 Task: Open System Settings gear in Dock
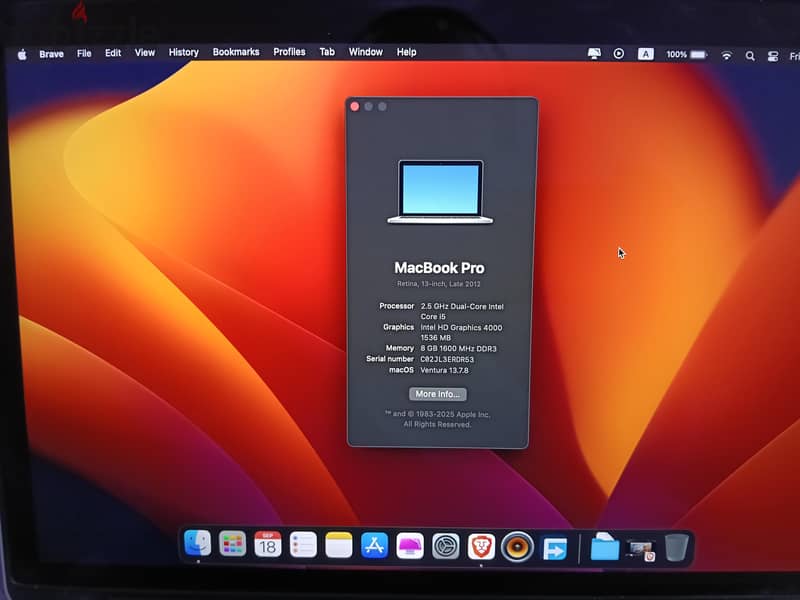(446, 546)
